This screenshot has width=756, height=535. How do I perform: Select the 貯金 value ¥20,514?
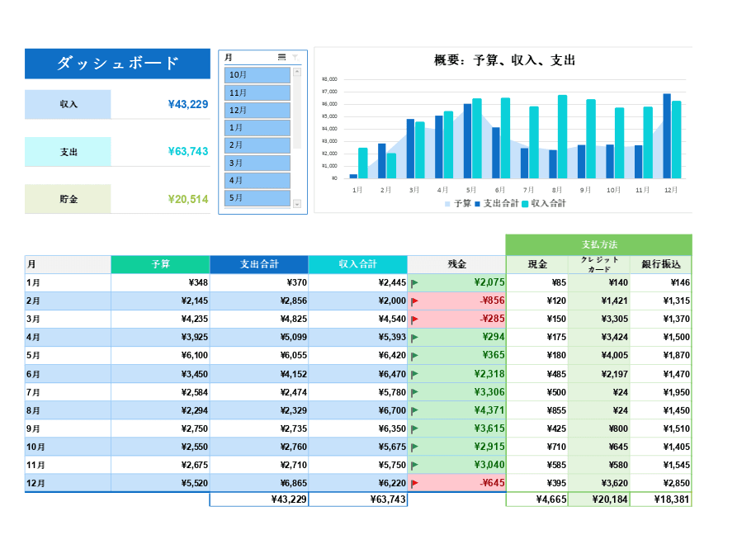coord(187,199)
